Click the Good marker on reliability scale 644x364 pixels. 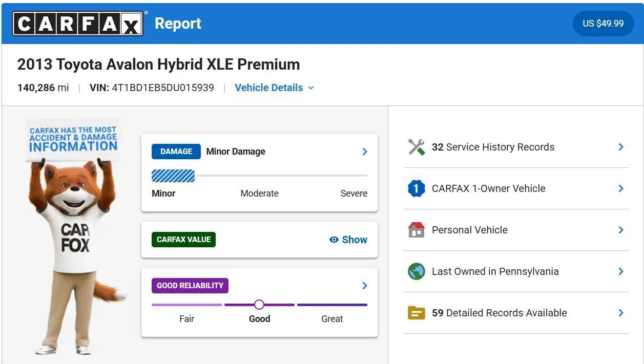259,305
